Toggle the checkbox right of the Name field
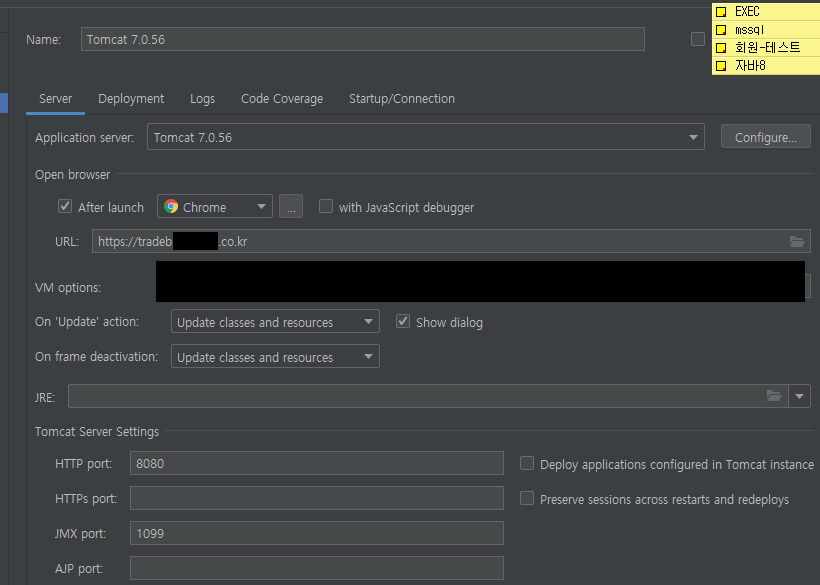Image resolution: width=820 pixels, height=585 pixels. click(698, 39)
